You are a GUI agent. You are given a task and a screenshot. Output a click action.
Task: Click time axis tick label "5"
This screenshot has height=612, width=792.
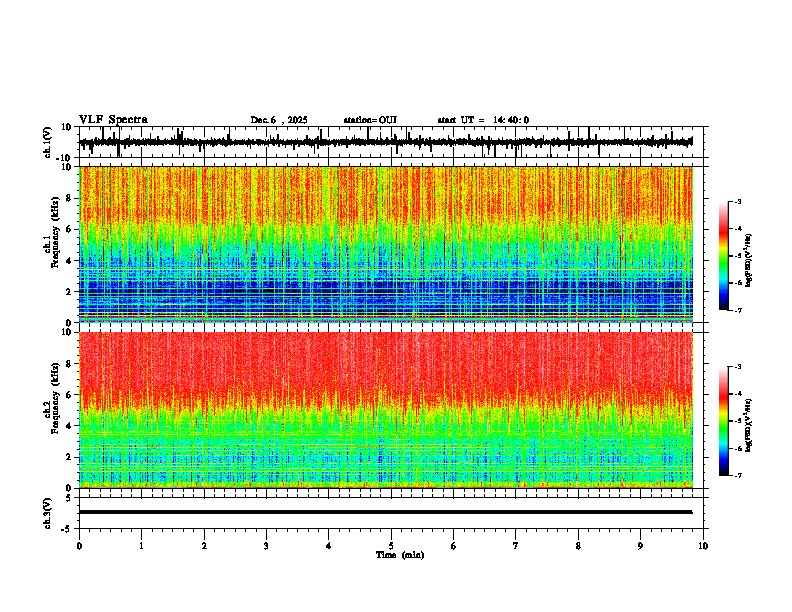click(391, 546)
